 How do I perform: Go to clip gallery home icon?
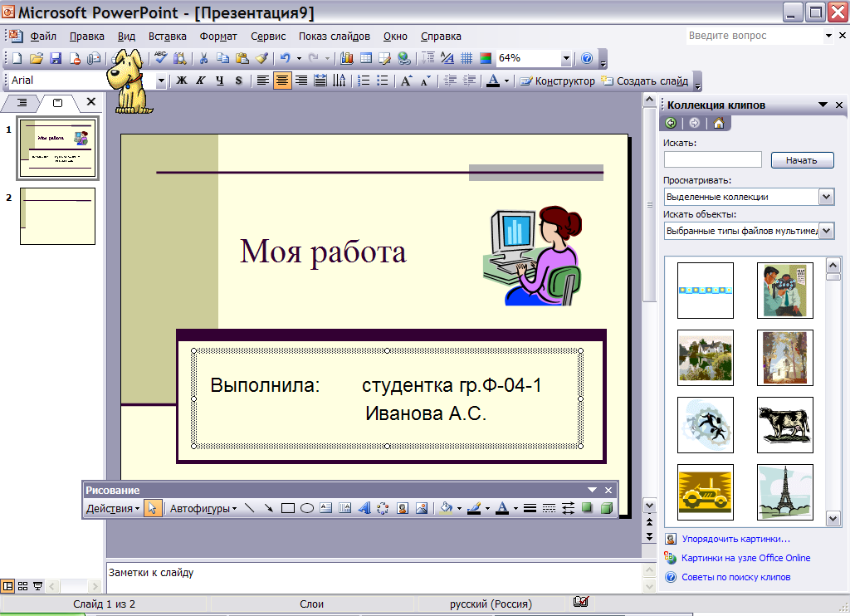coord(718,123)
